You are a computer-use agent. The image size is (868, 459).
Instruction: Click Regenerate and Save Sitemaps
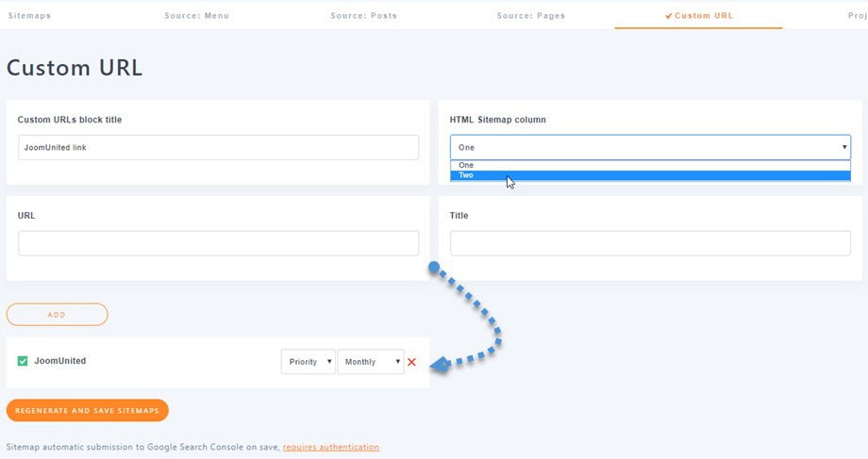pyautogui.click(x=87, y=410)
